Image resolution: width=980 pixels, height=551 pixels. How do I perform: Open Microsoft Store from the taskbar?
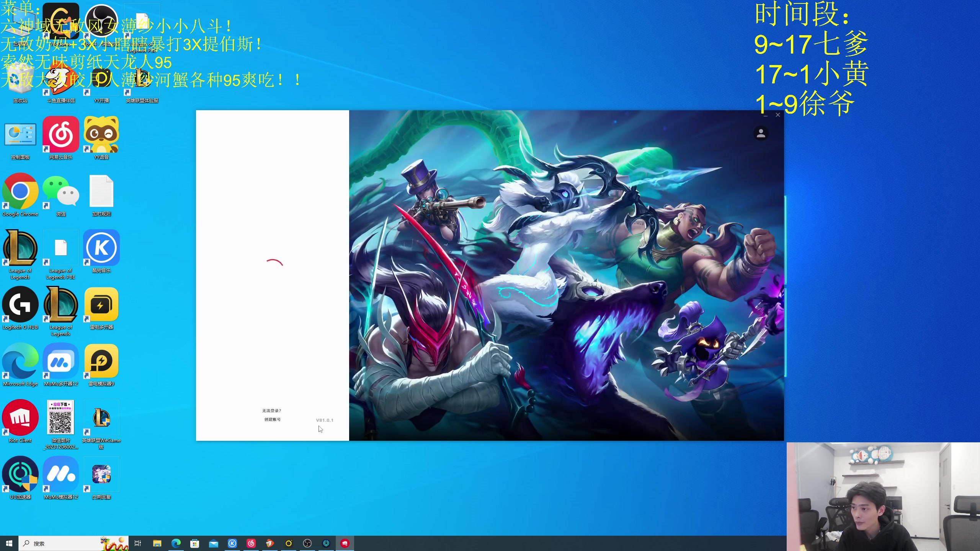(x=195, y=543)
